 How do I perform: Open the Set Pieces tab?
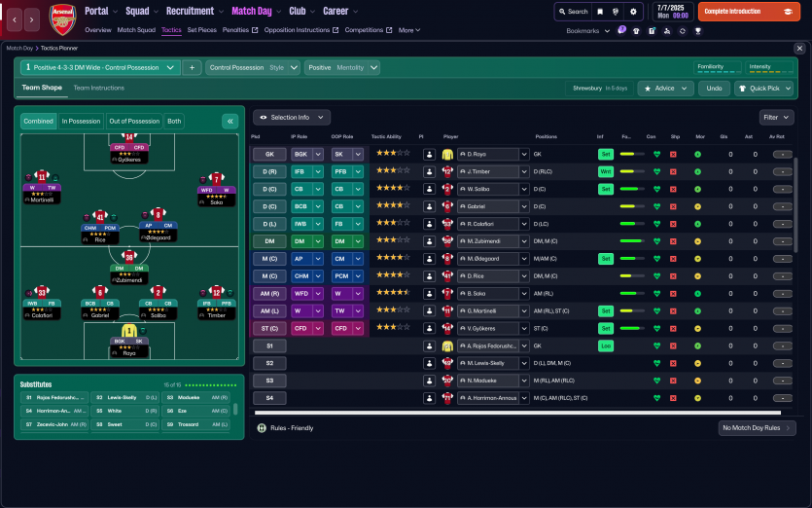tap(202, 30)
